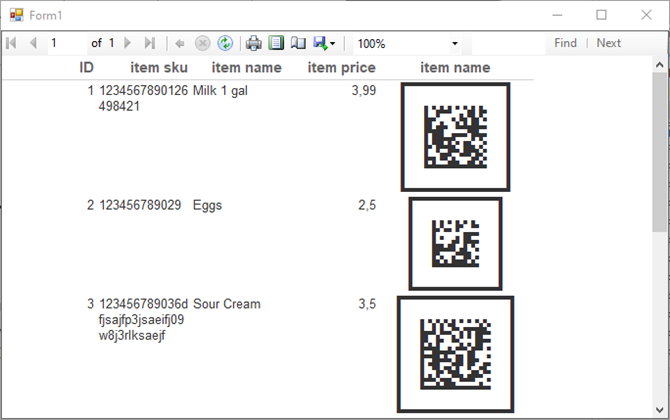
Task: Select the price 3,99 cell
Action: click(x=364, y=91)
